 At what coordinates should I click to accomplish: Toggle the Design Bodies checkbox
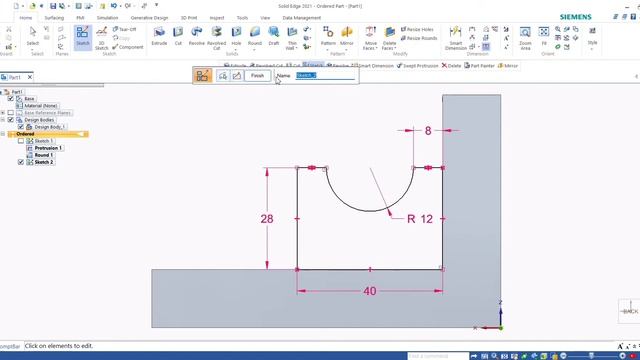click(x=11, y=120)
